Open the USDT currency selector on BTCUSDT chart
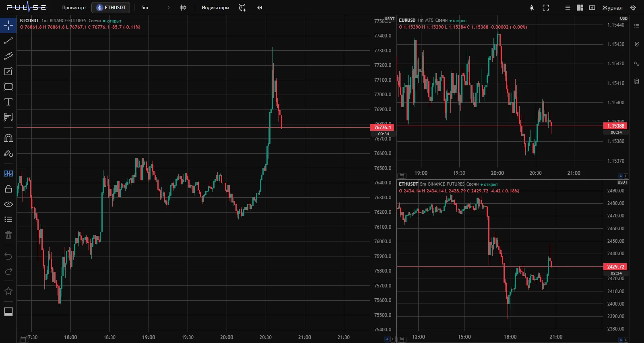Screen dimensions: 644x343 coord(389,19)
